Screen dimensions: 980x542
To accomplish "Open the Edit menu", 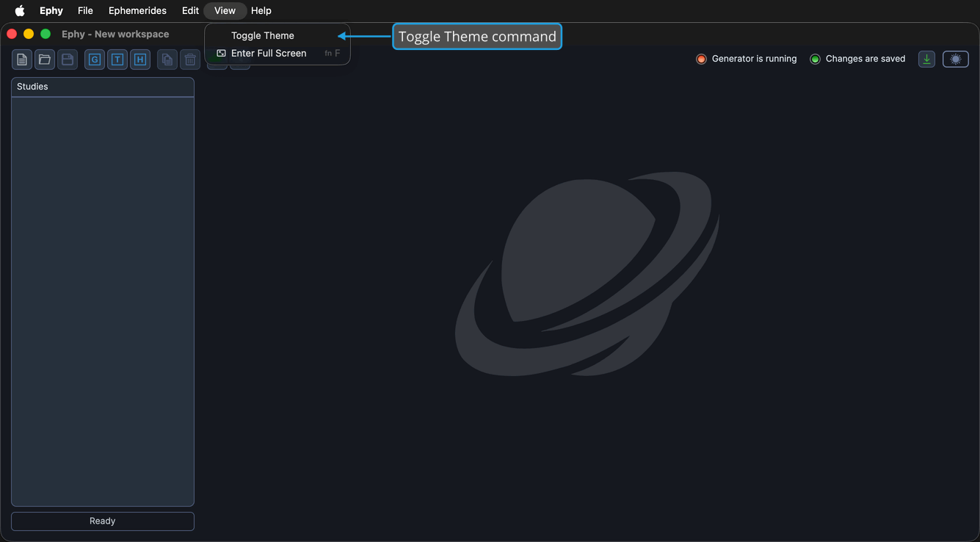I will tap(190, 10).
